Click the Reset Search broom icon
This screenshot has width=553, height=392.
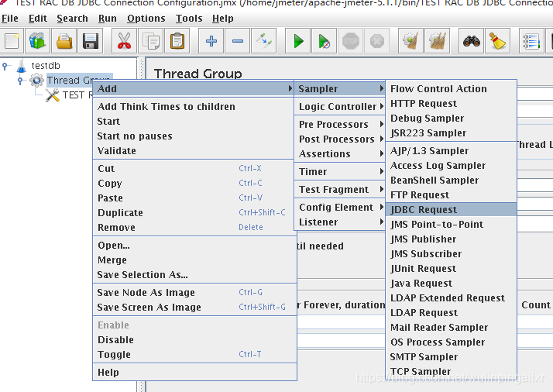498,41
